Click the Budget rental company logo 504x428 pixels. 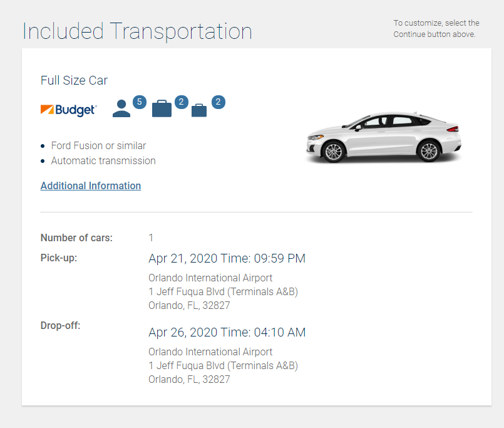pos(68,110)
